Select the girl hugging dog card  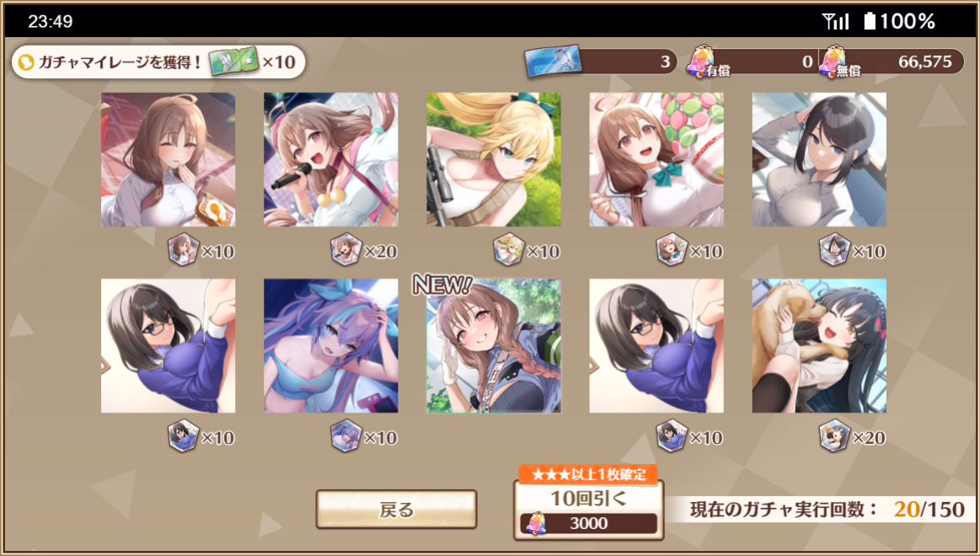pos(819,346)
